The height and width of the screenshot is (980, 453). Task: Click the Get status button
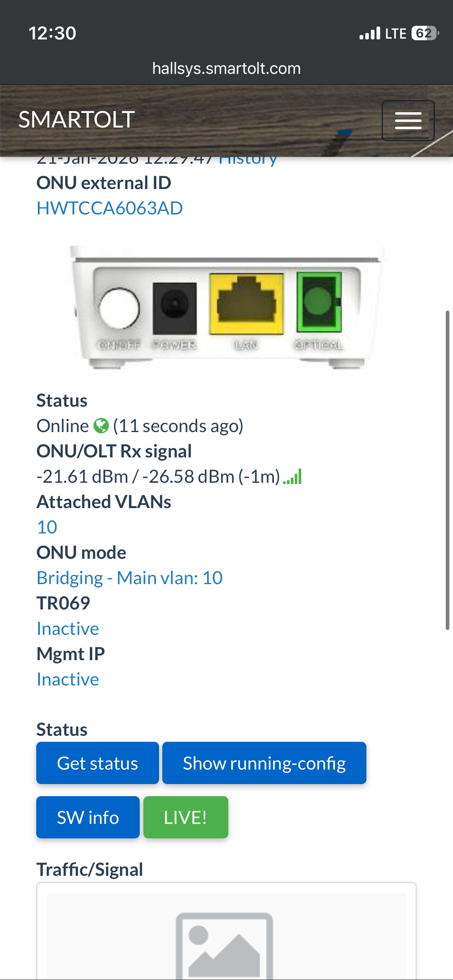97,763
